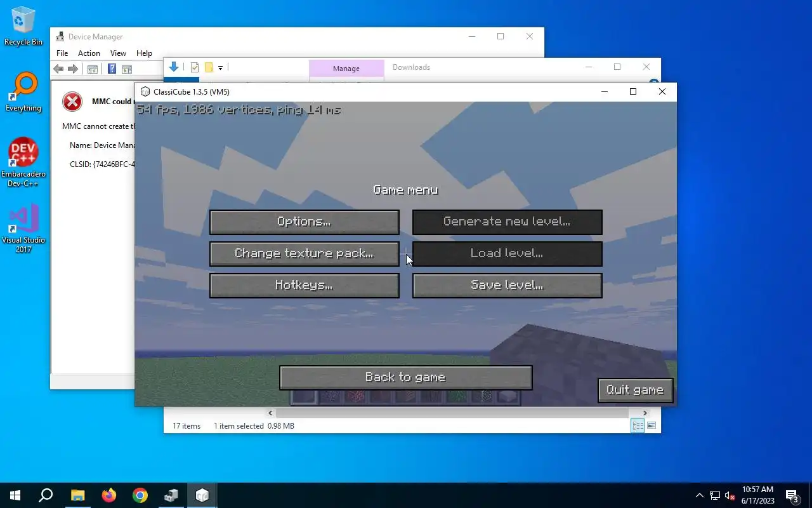Click the New folder icon in Explorer's quick access toolbar
The image size is (812, 508).
[x=208, y=67]
